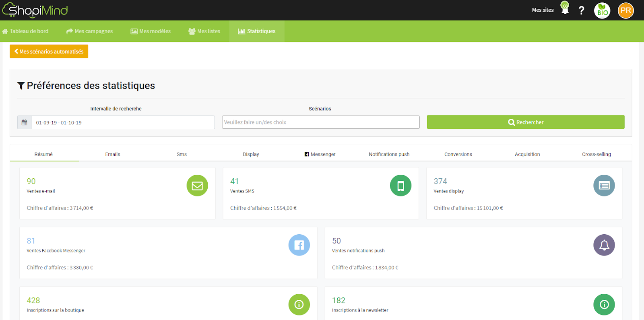644x320 pixels.
Task: Click the Inscriptions à la newsletter label
Action: [360, 310]
